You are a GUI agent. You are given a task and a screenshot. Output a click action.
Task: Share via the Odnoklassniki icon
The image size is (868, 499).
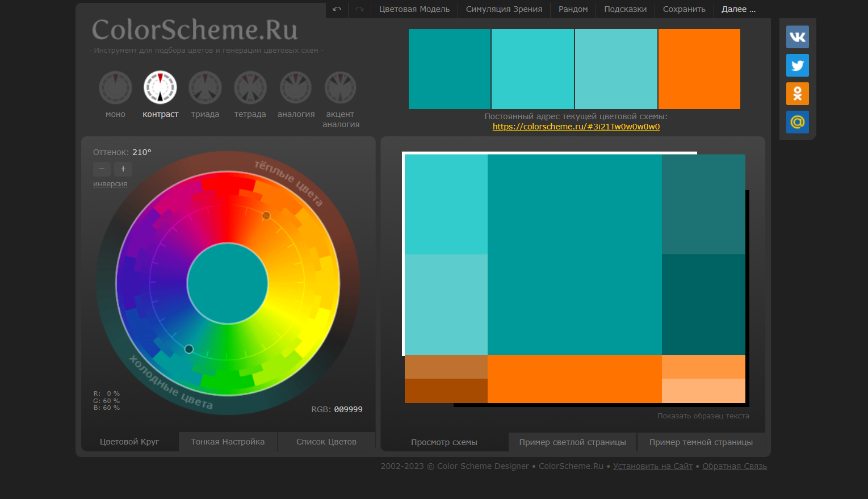pyautogui.click(x=798, y=94)
